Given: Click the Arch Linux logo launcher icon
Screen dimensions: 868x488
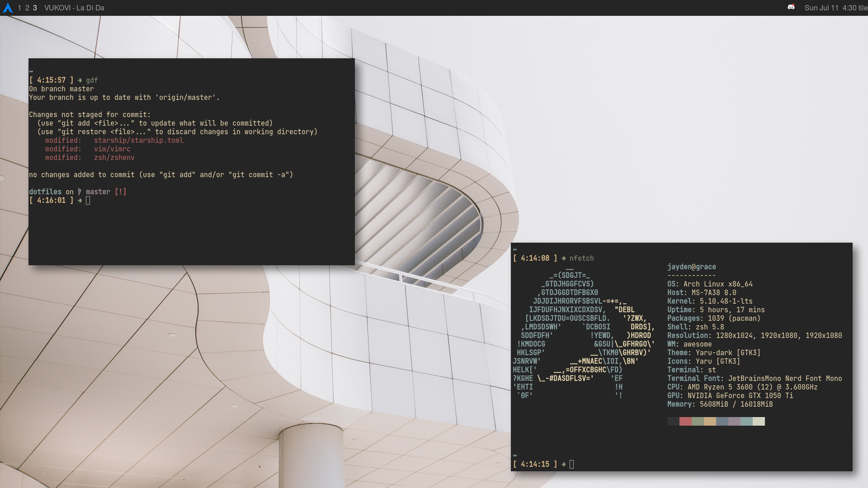Looking at the screenshot, I should point(8,8).
